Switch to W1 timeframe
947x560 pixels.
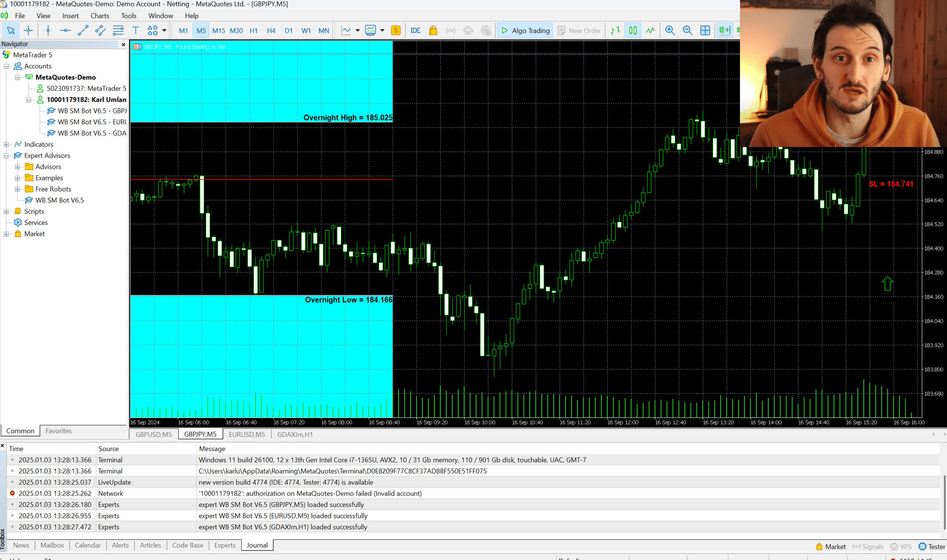[x=306, y=31]
